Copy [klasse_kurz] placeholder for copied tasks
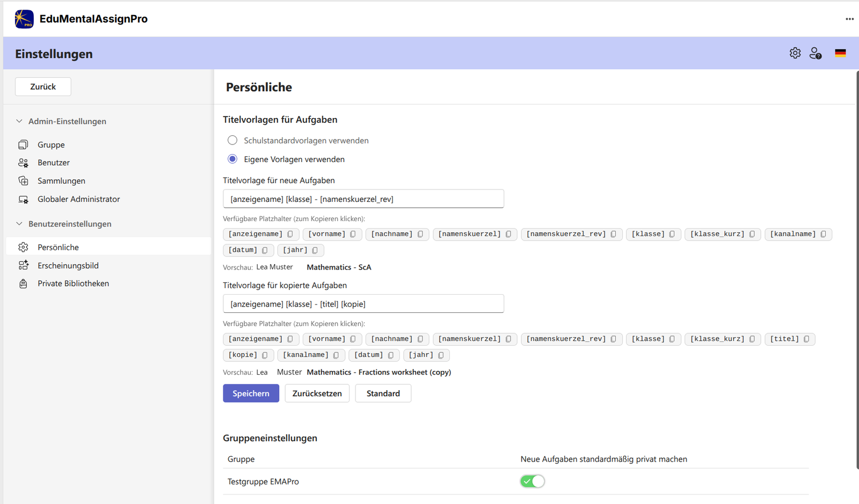 (723, 339)
